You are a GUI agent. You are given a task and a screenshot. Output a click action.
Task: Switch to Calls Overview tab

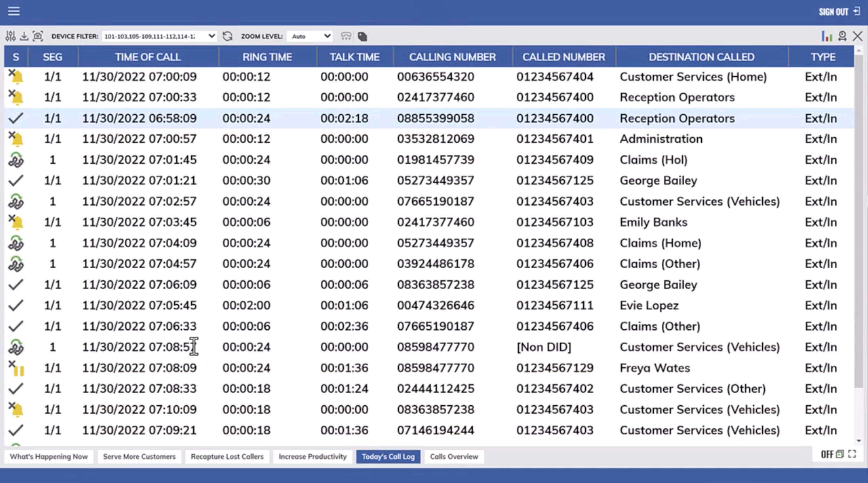[454, 457]
